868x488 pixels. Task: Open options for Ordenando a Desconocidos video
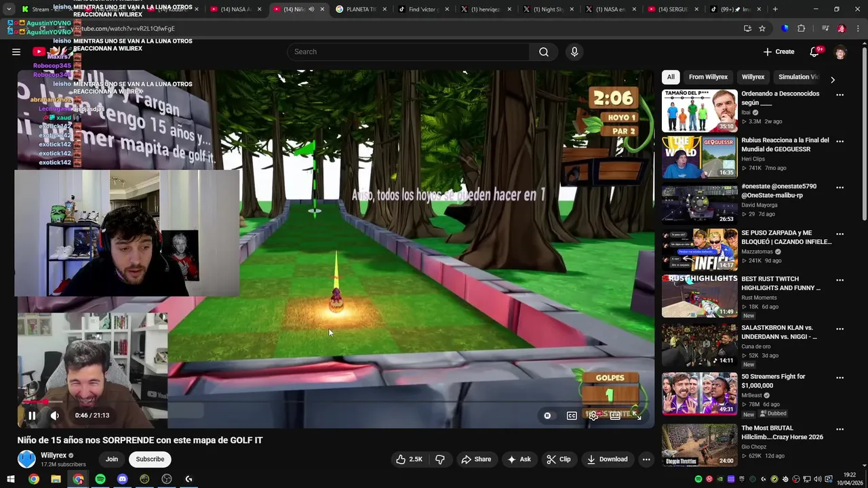click(840, 95)
